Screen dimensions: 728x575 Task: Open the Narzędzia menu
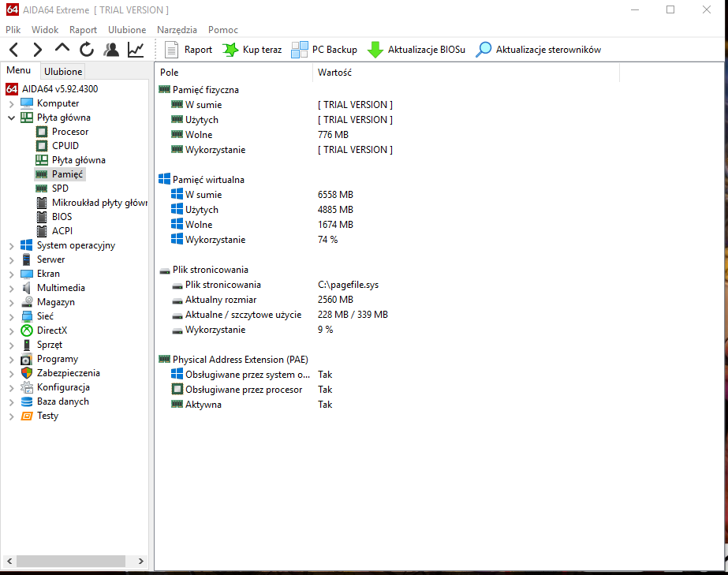coord(177,30)
